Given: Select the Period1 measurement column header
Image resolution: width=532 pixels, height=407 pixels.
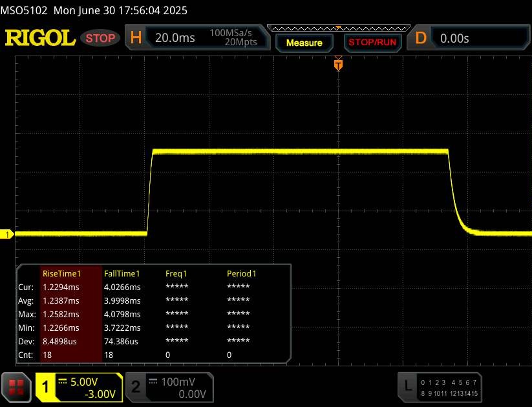Looking at the screenshot, I should coord(242,273).
